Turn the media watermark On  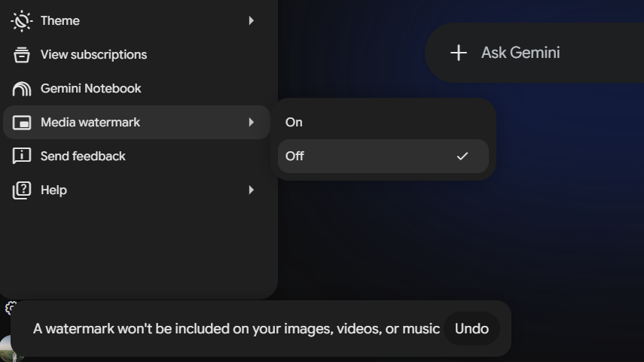(x=383, y=123)
